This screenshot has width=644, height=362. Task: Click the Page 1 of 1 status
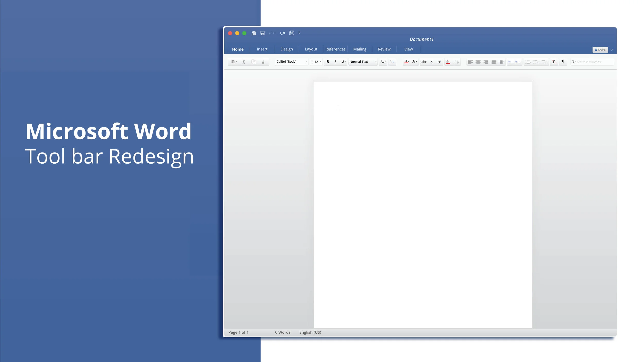click(238, 332)
